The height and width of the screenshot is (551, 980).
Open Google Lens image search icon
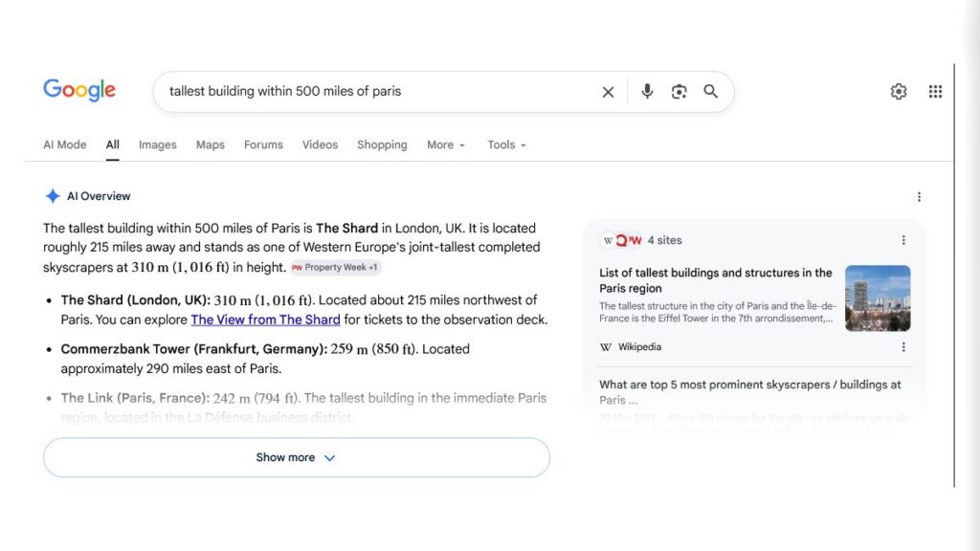[679, 91]
